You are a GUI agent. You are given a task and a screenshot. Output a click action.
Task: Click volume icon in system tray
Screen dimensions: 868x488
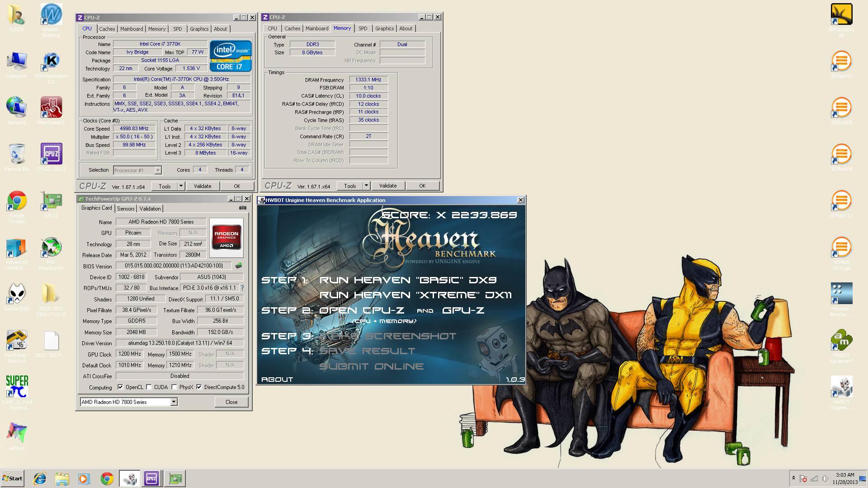(x=825, y=479)
